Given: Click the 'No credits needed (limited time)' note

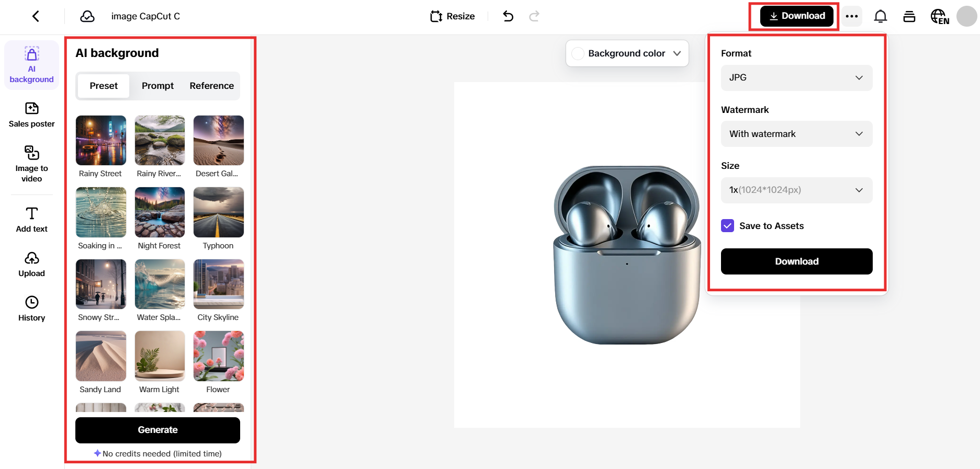Looking at the screenshot, I should click(162, 454).
